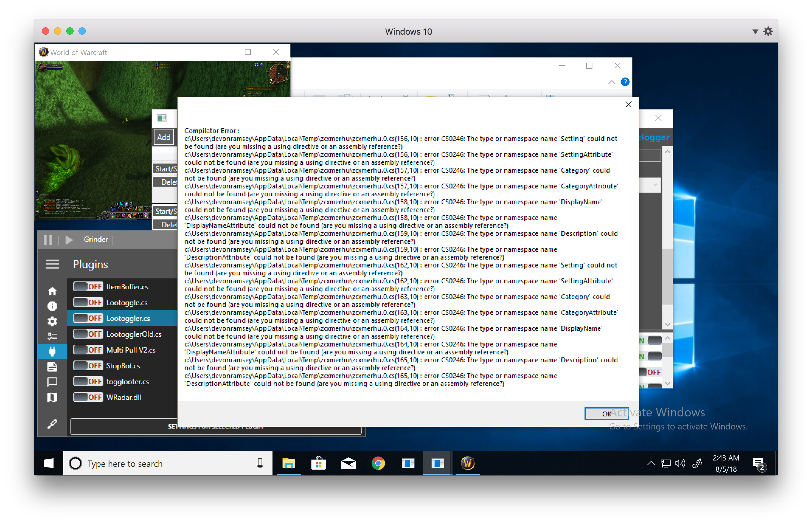Go to the Home sidebar icon
This screenshot has width=812, height=524.
(x=52, y=291)
